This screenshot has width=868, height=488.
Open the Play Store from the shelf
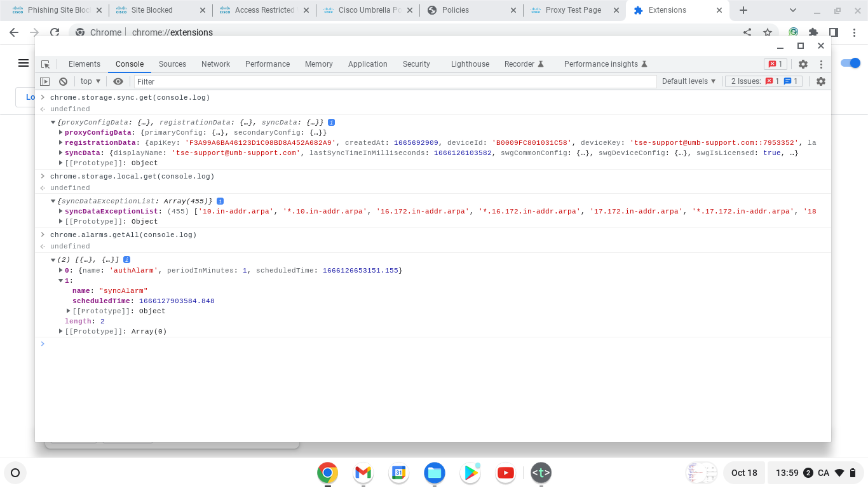pyautogui.click(x=470, y=473)
